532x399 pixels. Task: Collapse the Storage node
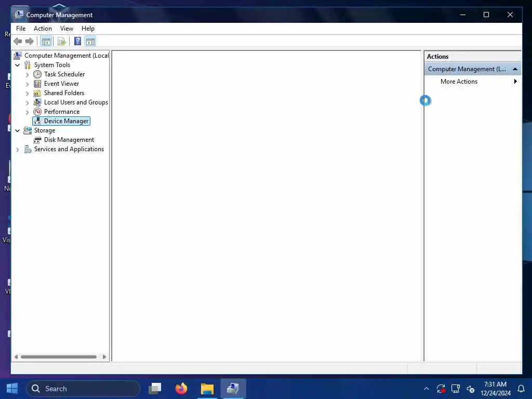pyautogui.click(x=18, y=130)
